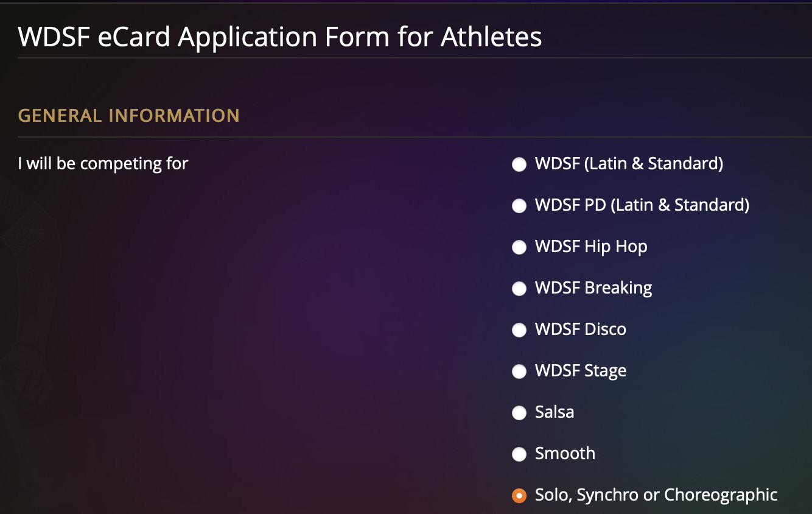Click the "Solo, Synchro or Choreographic" label text

tap(656, 495)
